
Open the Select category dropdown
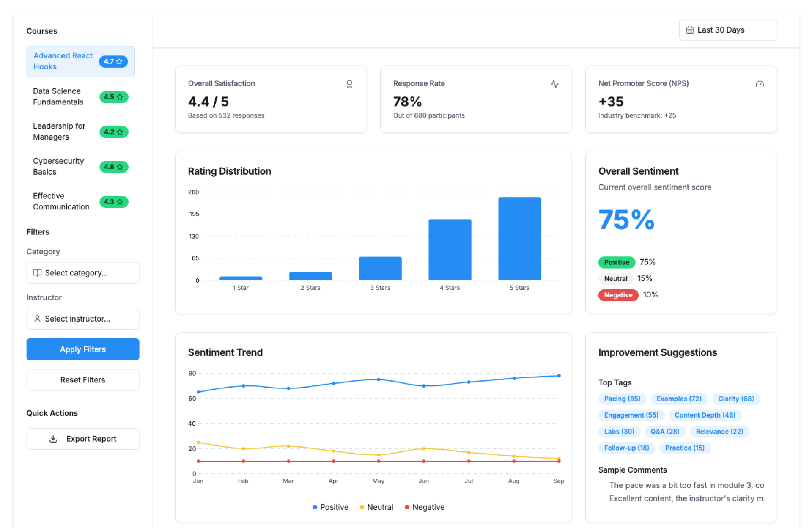point(82,273)
